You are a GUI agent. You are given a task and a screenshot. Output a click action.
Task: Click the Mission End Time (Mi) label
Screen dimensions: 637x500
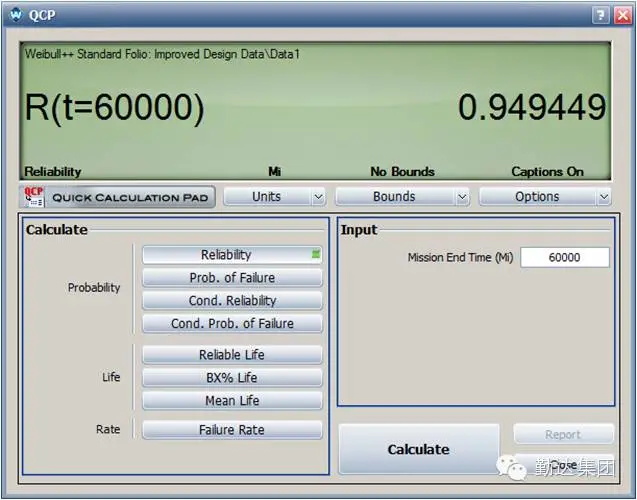[x=460, y=258]
